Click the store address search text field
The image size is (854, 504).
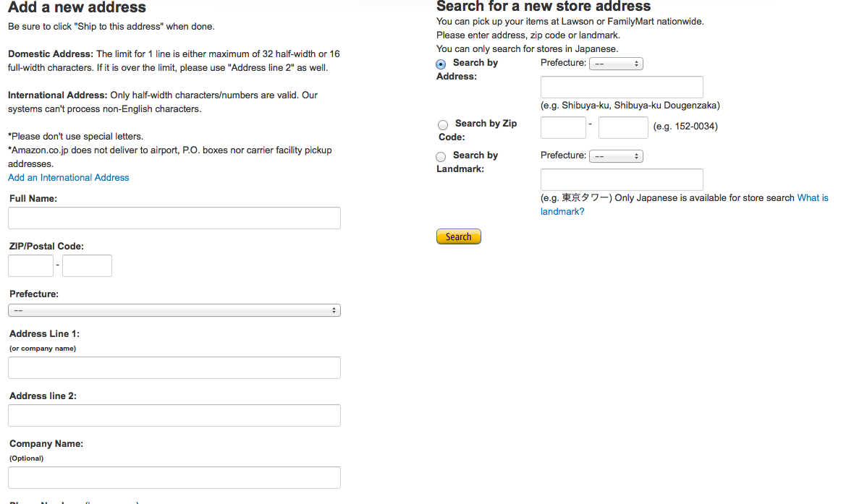pos(622,87)
